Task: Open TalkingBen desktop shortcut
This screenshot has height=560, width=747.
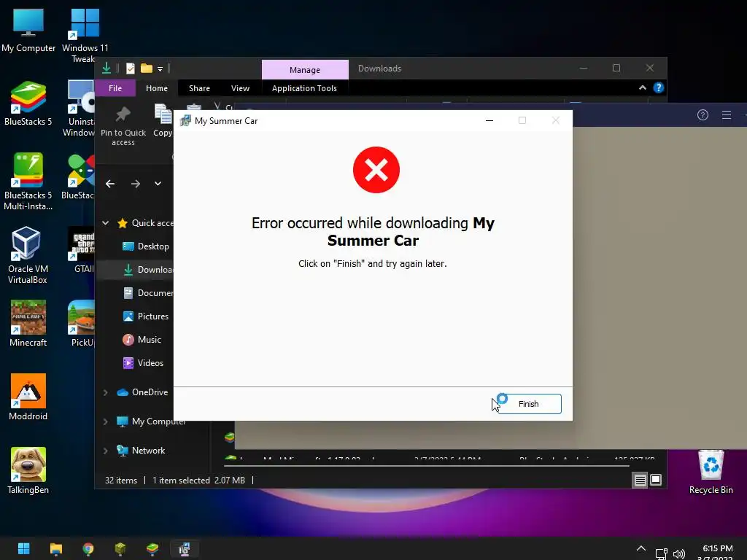Action: (x=28, y=471)
